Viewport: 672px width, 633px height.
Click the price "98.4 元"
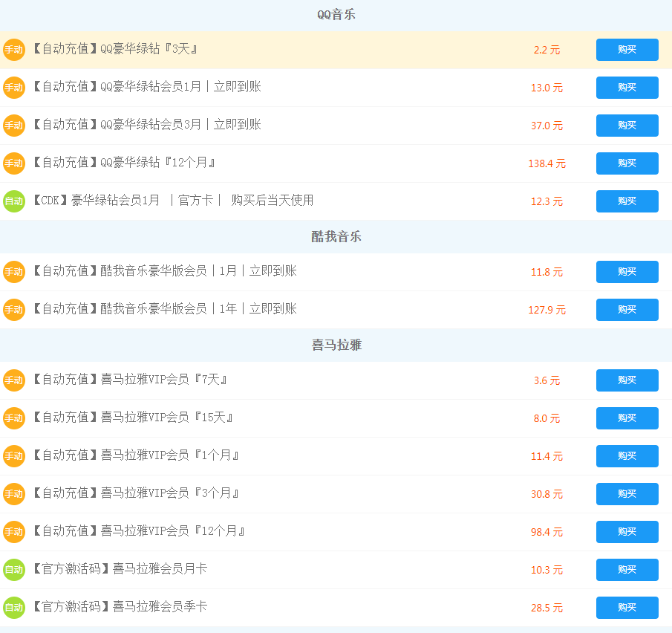pos(547,532)
